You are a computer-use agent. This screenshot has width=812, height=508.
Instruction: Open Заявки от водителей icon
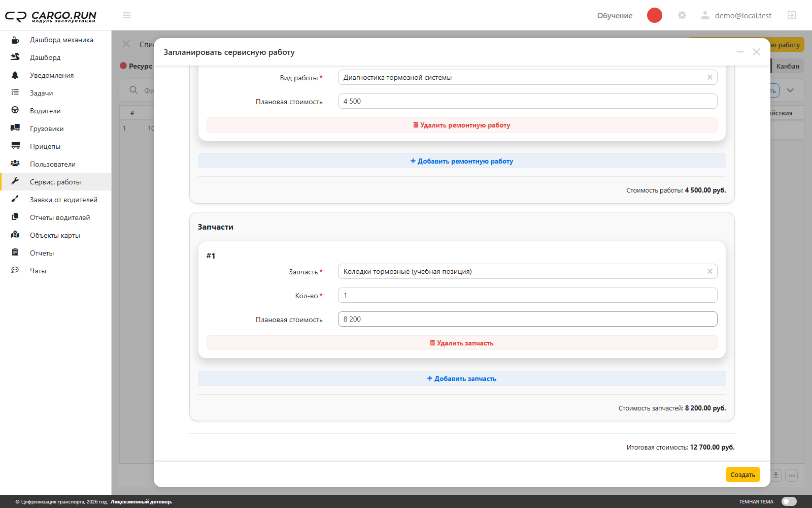pyautogui.click(x=15, y=200)
